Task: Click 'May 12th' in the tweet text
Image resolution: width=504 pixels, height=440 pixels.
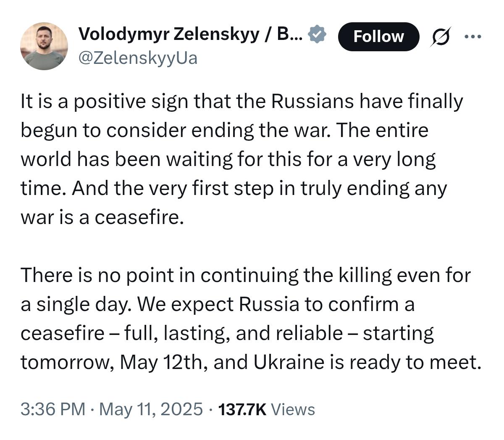Action: (161, 362)
